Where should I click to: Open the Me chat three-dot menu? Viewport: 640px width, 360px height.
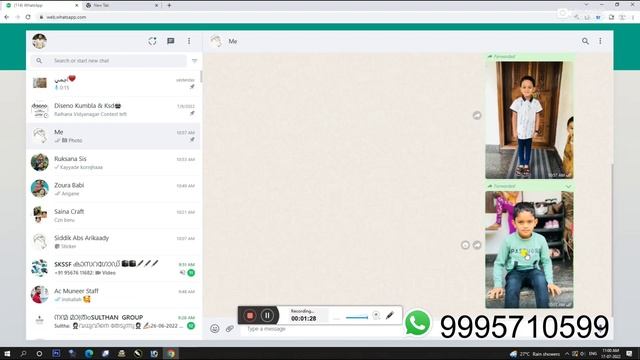tap(600, 41)
